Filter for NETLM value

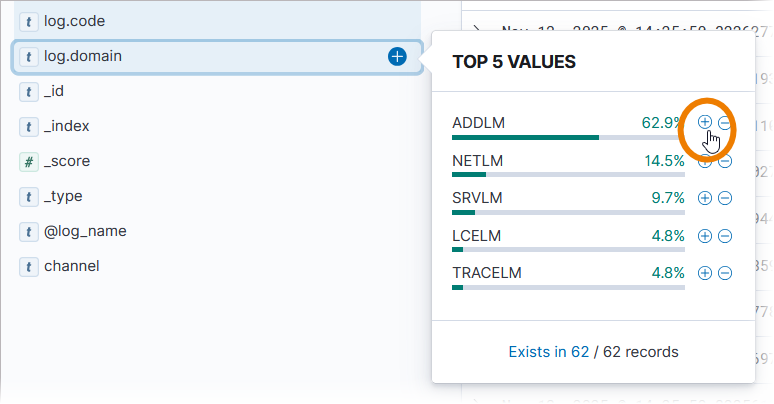point(704,160)
